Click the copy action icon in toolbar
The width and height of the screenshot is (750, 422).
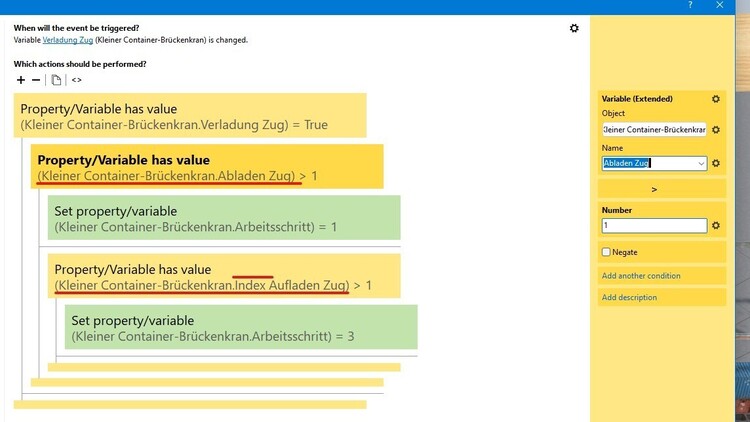[x=57, y=80]
